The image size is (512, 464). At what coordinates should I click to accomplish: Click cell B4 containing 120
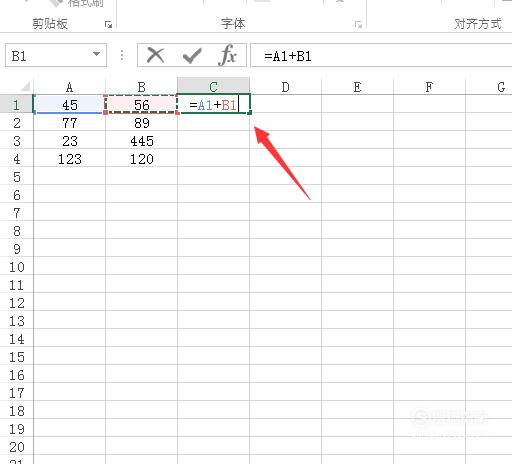tap(141, 158)
